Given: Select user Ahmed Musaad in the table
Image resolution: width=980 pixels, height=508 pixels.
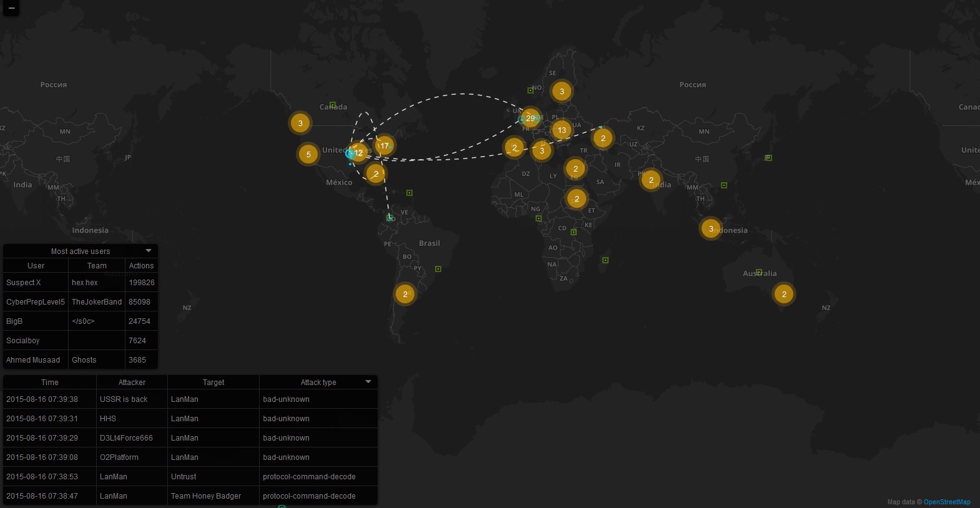Looking at the screenshot, I should [33, 360].
